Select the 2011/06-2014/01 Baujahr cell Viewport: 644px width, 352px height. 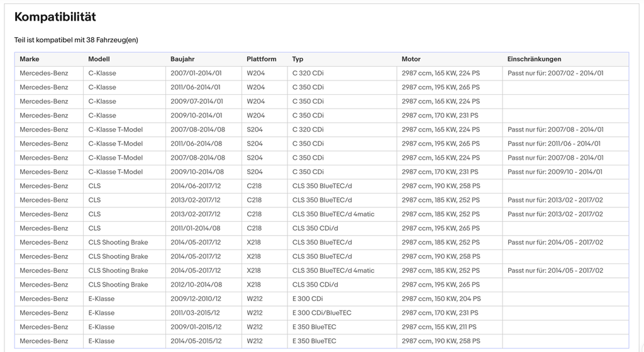[x=196, y=87]
